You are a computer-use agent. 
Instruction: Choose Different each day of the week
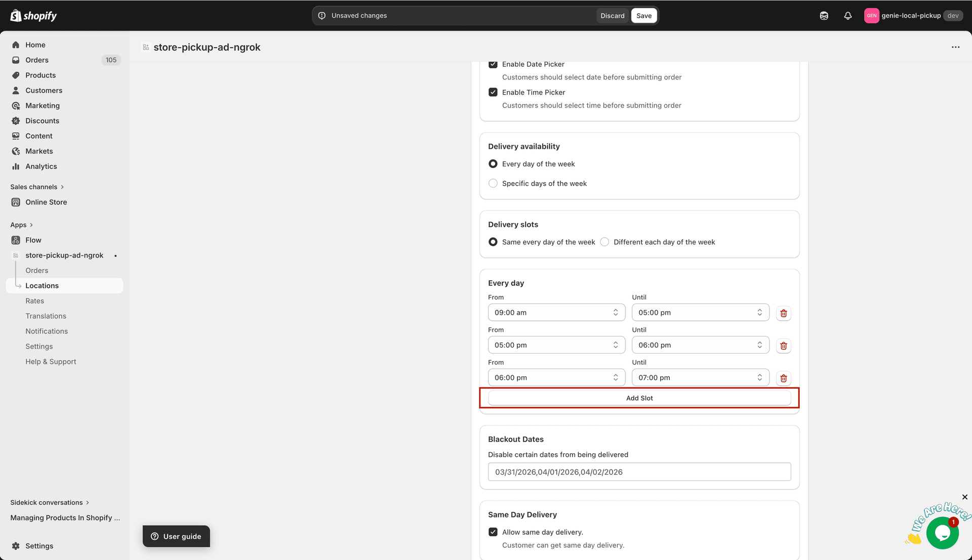click(604, 242)
